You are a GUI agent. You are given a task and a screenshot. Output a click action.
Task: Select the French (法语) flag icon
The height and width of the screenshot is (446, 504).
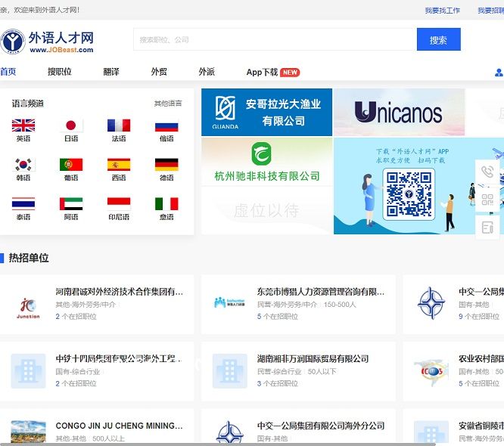click(x=119, y=125)
